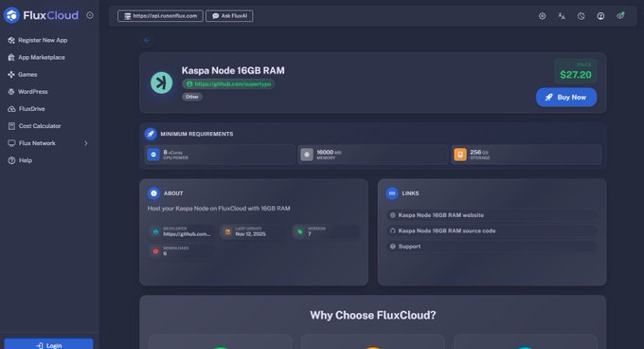
Task: Open the speed dashboard gauge icon
Action: pos(600,16)
